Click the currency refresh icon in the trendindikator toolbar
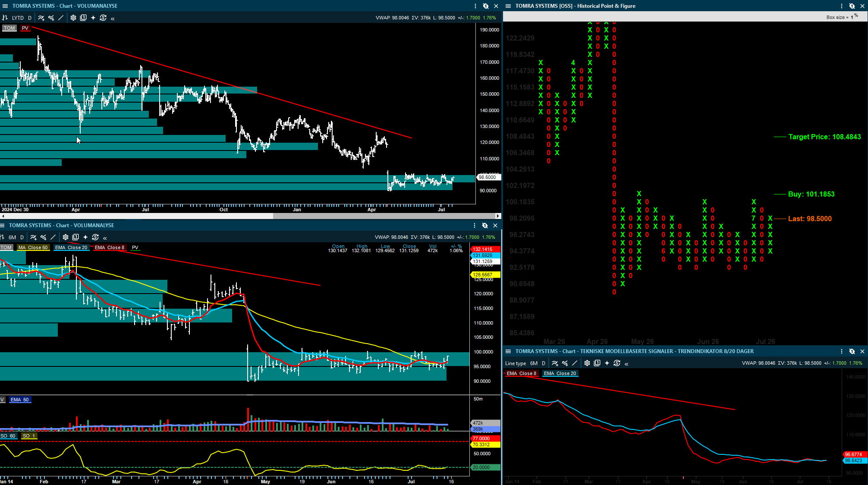 pos(617,363)
